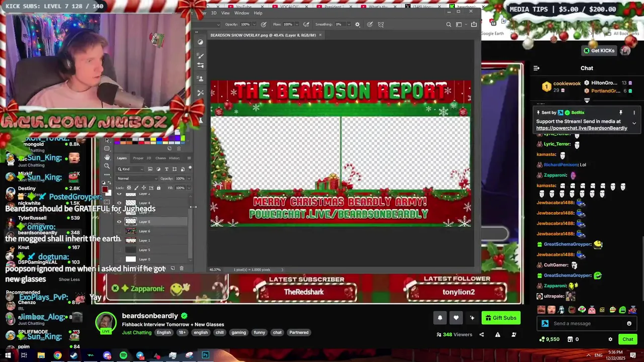Open the Layers panel hamburger menu
The height and width of the screenshot is (362, 644).
pos(189,158)
